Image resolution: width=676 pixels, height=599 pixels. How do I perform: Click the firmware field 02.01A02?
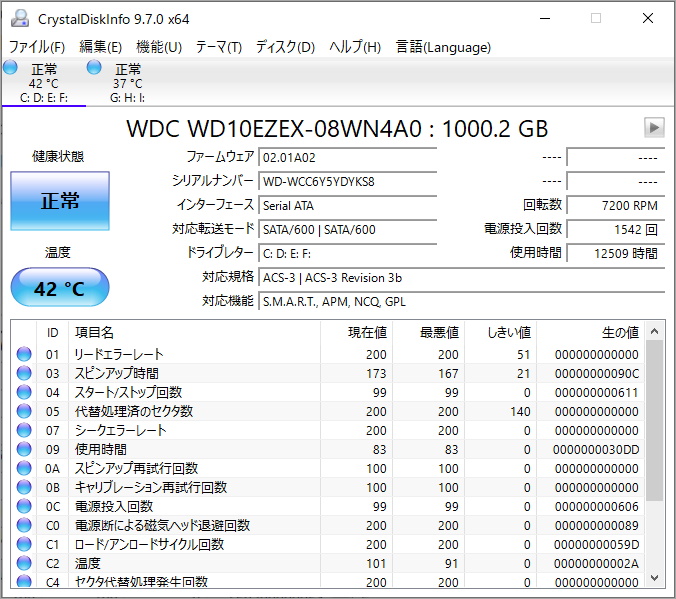coord(347,157)
